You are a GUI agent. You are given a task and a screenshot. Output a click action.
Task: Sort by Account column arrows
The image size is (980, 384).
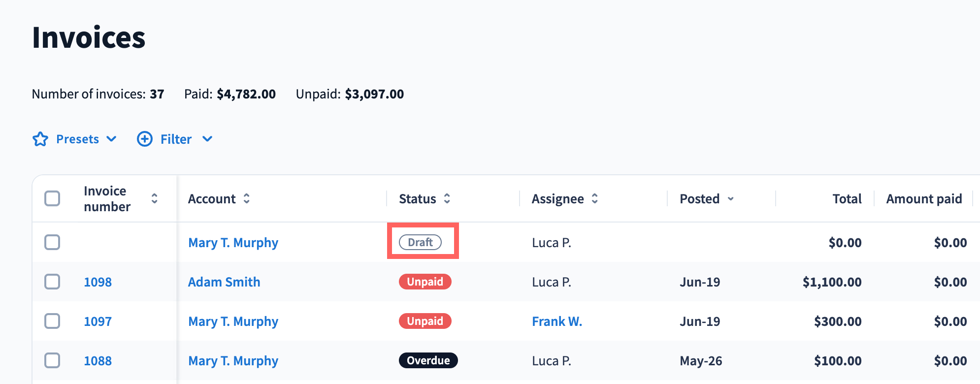247,198
